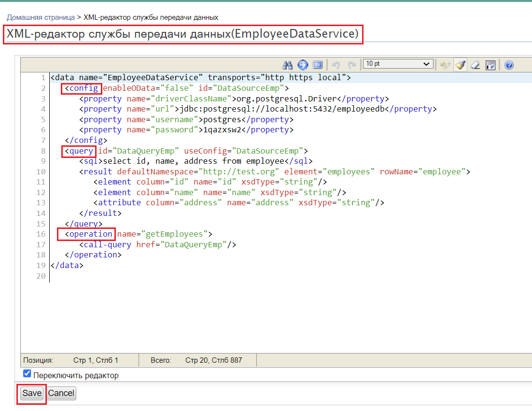Viewport: 532px width, 411px height.
Task: Click the empty editor area below the code
Action: pos(275,314)
